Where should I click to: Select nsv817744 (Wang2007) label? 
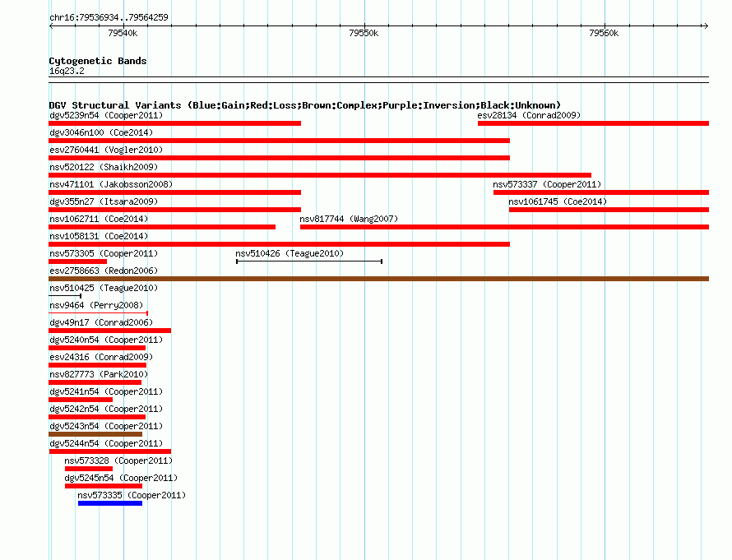[349, 219]
